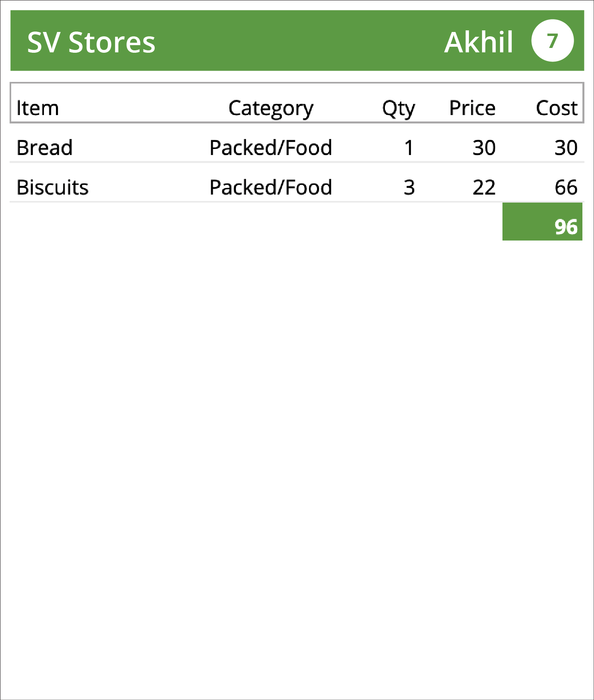Select the Bread item row
Screen dimensions: 594x700
pos(297,147)
